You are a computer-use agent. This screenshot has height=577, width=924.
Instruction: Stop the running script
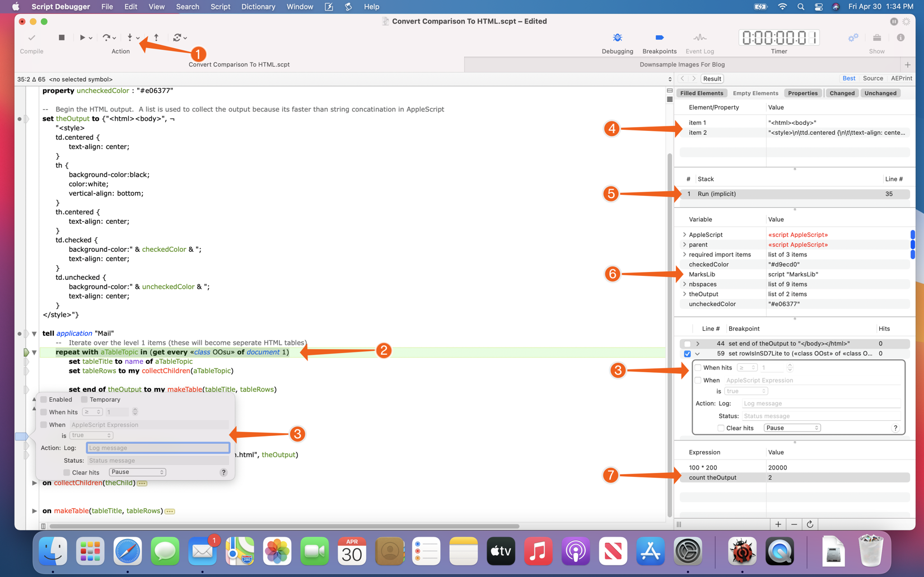(x=62, y=37)
